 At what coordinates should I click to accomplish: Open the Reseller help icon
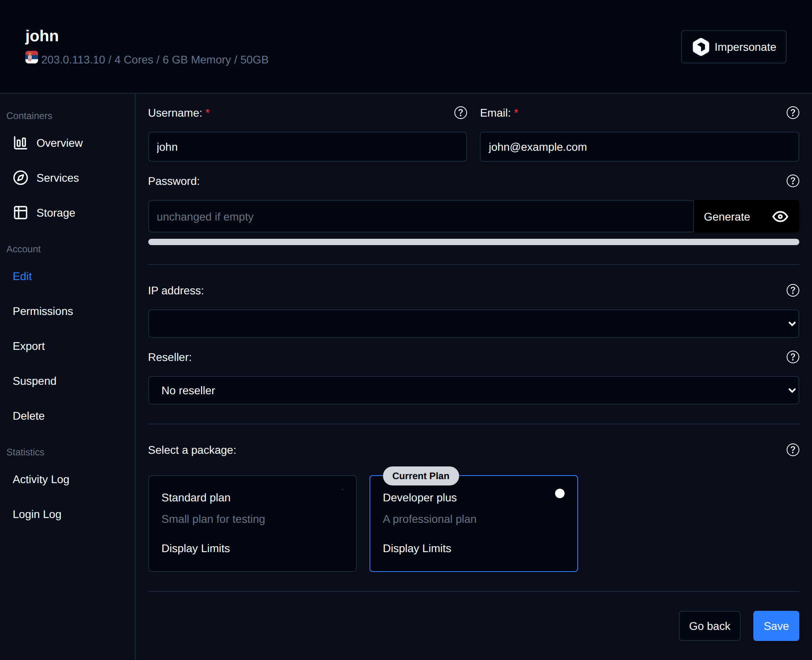click(793, 357)
